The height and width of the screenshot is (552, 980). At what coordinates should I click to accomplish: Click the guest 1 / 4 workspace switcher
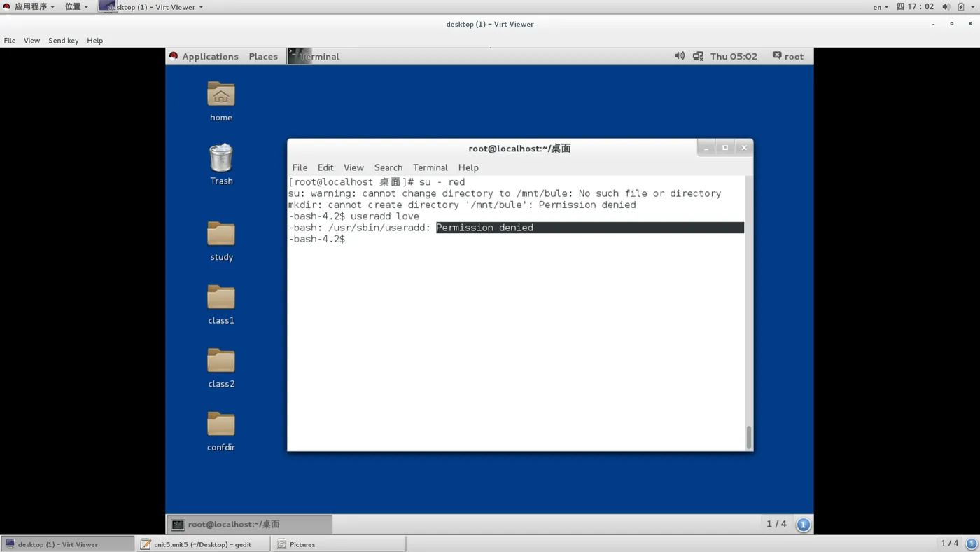click(x=776, y=524)
